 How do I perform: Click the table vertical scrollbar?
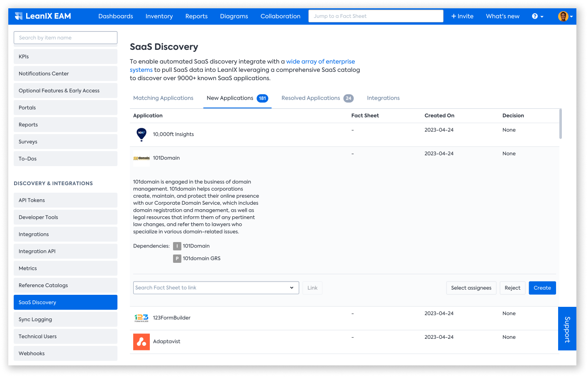point(561,124)
